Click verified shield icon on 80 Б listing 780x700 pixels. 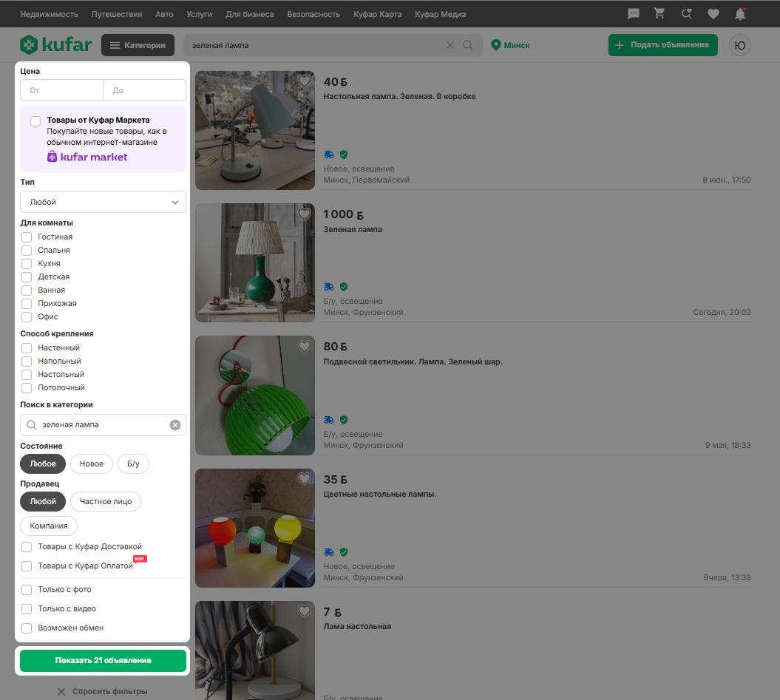coord(344,419)
